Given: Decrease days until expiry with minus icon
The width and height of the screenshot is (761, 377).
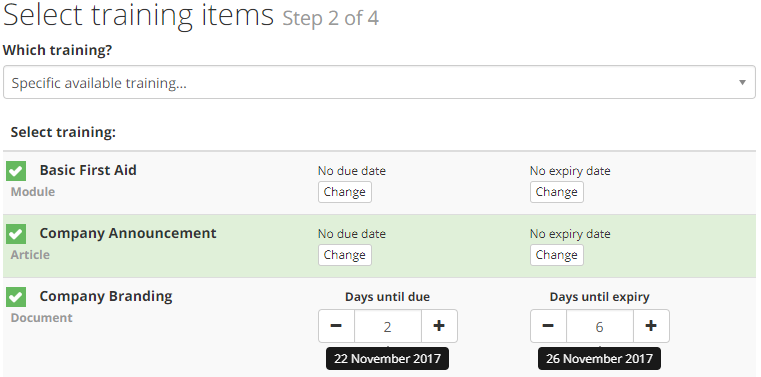Looking at the screenshot, I should (548, 326).
